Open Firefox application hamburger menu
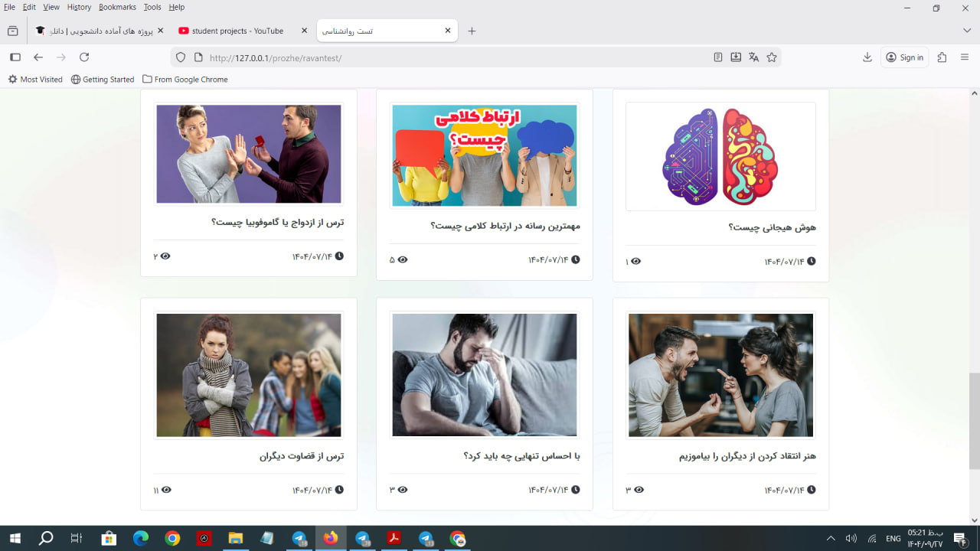This screenshot has width=980, height=551. pyautogui.click(x=965, y=57)
